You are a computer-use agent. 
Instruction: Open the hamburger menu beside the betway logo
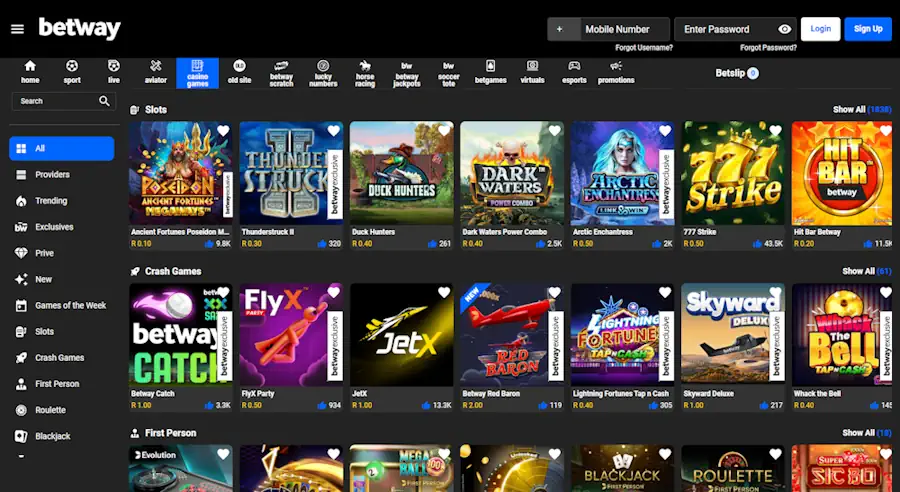[17, 29]
